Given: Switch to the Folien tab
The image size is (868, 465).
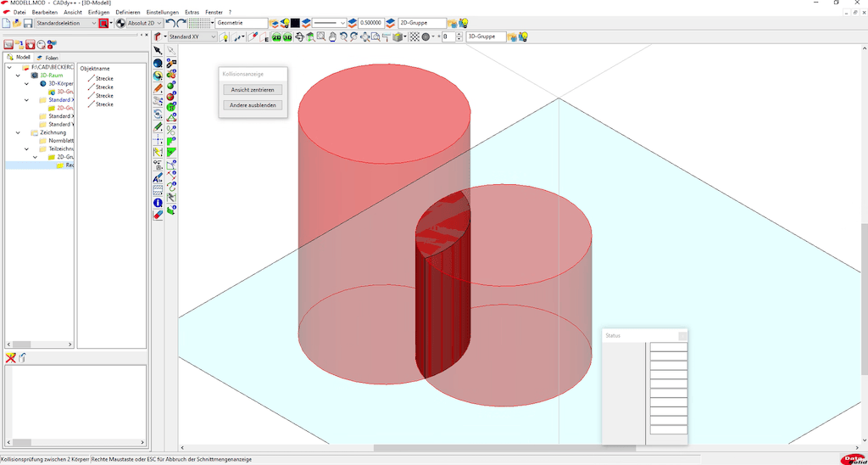Looking at the screenshot, I should [x=47, y=57].
